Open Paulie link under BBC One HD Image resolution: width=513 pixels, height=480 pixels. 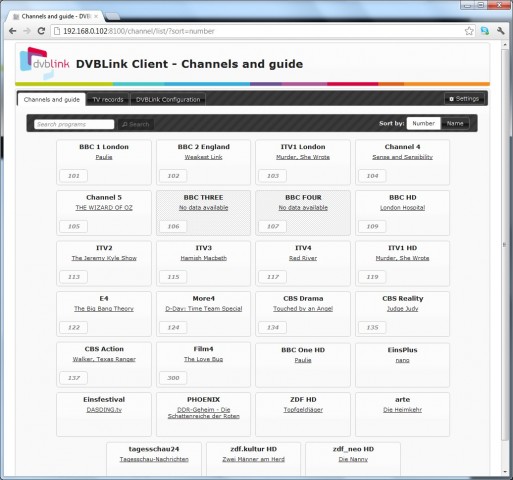tap(303, 360)
